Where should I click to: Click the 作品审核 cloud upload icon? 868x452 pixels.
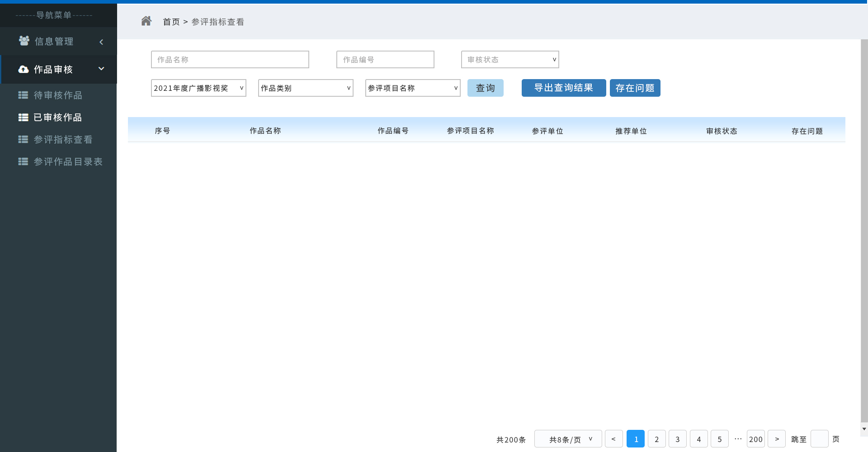tap(24, 70)
